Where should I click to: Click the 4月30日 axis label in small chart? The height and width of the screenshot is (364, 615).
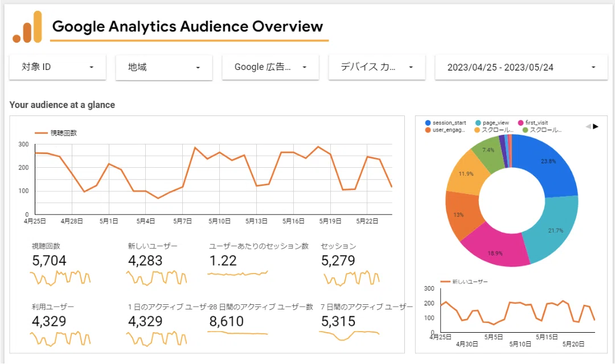(467, 344)
